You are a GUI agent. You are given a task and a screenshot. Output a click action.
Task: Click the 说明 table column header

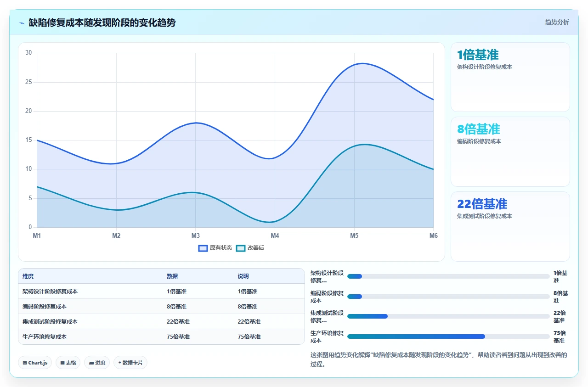243,276
